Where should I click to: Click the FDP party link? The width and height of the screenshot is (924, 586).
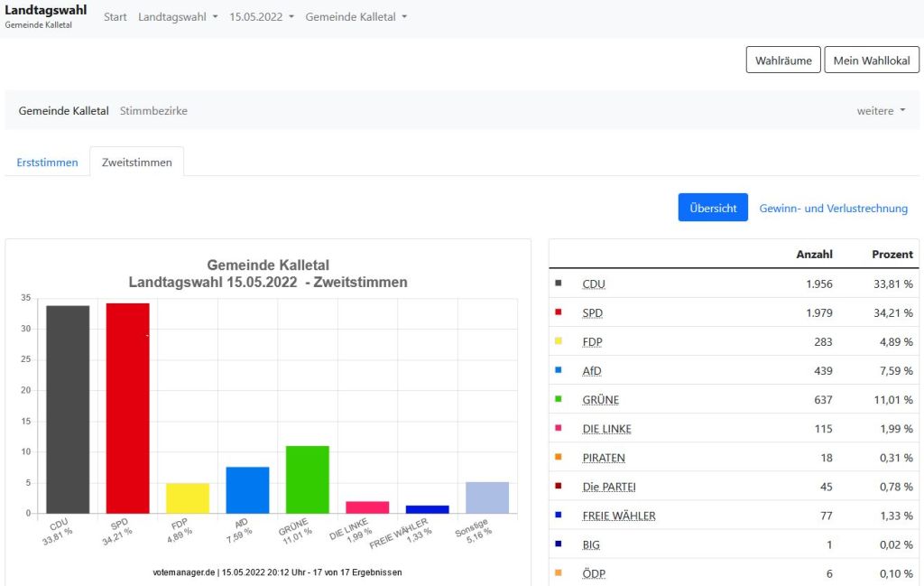click(592, 341)
